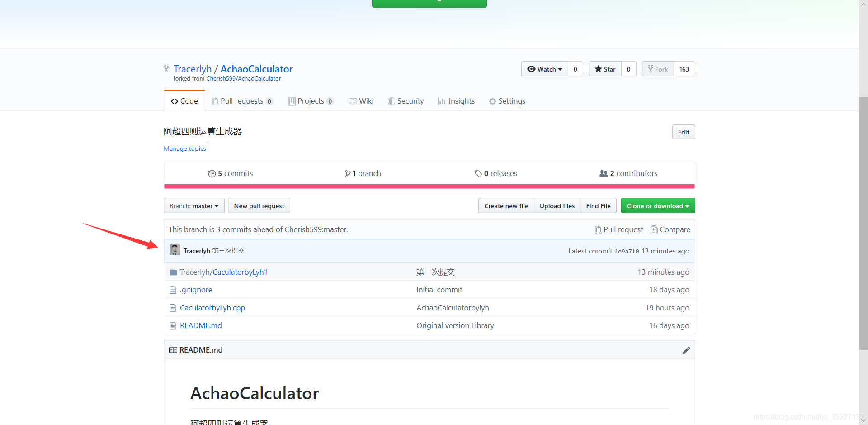
Task: Click the Insights graph icon
Action: coord(442,101)
